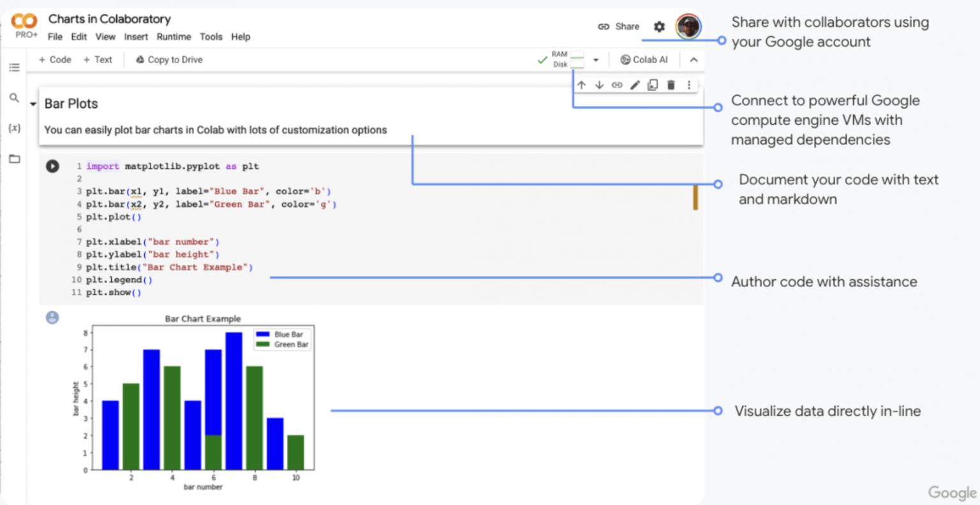Image resolution: width=980 pixels, height=505 pixels.
Task: Open the Runtime menu
Action: pos(174,37)
